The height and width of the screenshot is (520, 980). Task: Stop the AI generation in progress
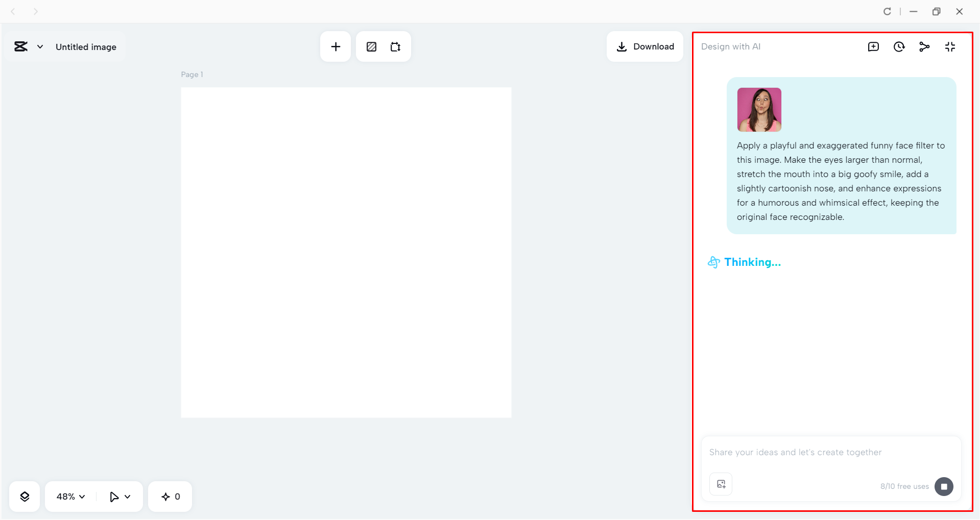[944, 486]
